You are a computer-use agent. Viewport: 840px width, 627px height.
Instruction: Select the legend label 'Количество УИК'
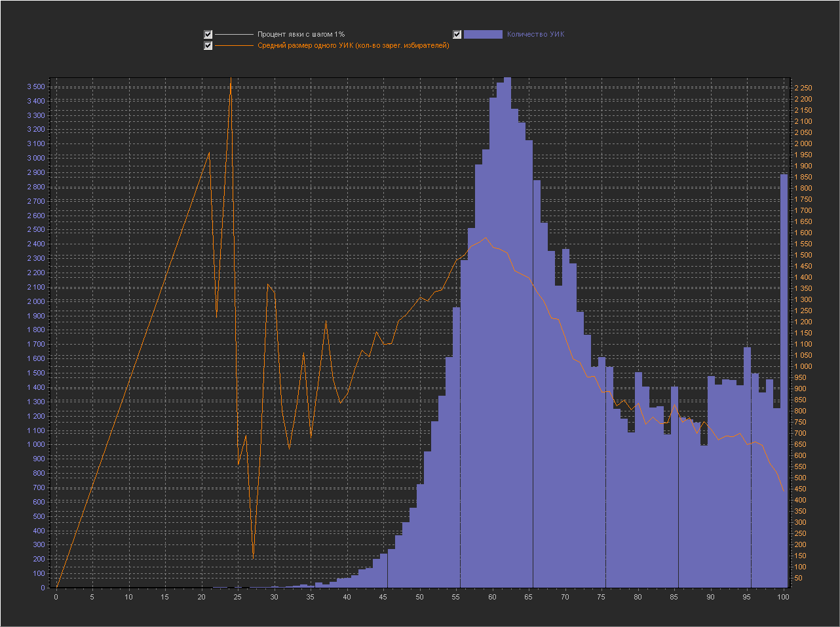point(535,34)
